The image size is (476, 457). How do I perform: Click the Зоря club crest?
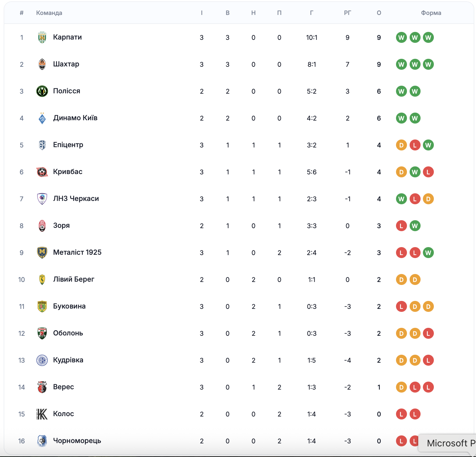click(42, 226)
